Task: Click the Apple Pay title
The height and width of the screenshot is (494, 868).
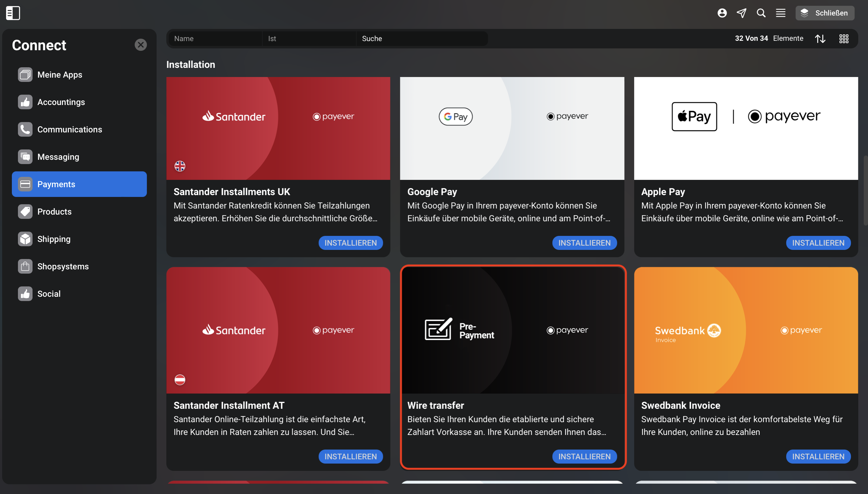Action: click(x=663, y=192)
